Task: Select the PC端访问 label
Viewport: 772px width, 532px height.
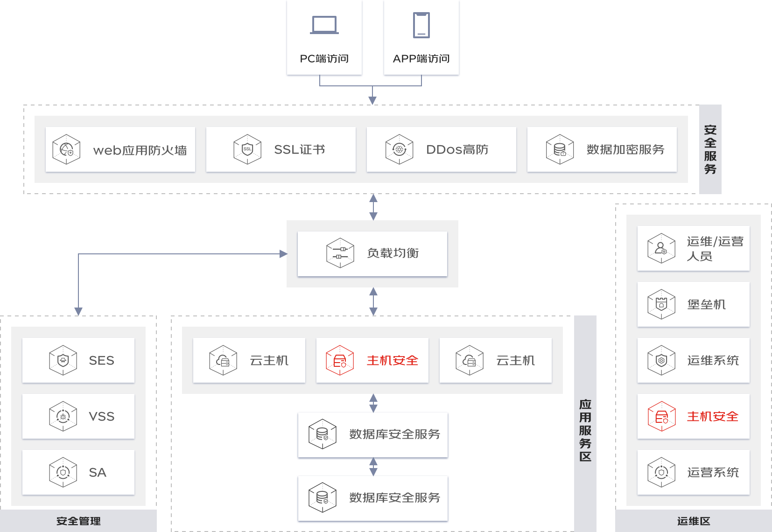Action: (324, 59)
